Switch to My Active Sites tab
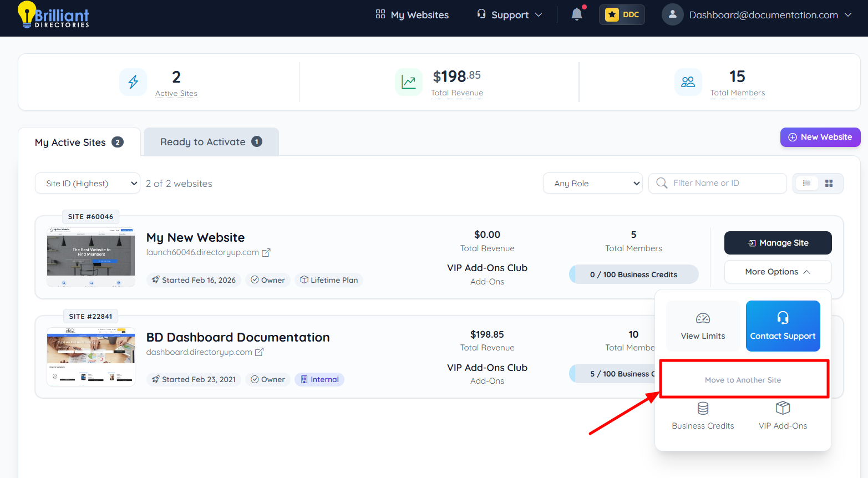The height and width of the screenshot is (478, 868). [x=79, y=143]
